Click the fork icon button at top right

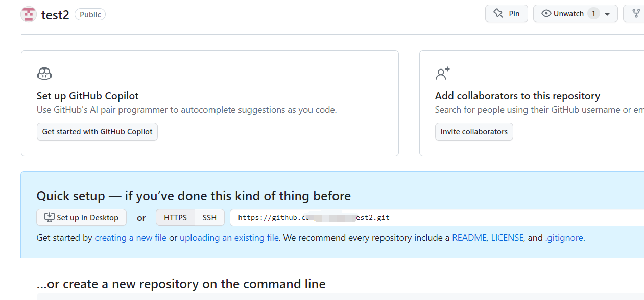(x=635, y=14)
